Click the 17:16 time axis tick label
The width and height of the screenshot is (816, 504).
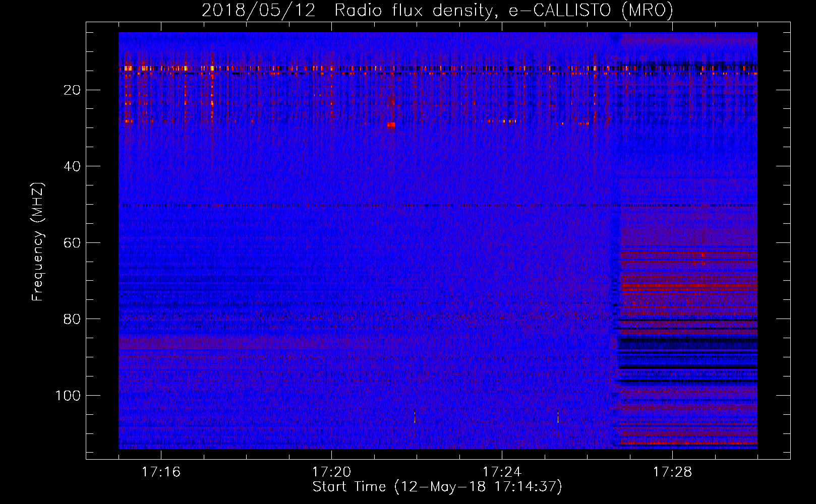[x=161, y=472]
